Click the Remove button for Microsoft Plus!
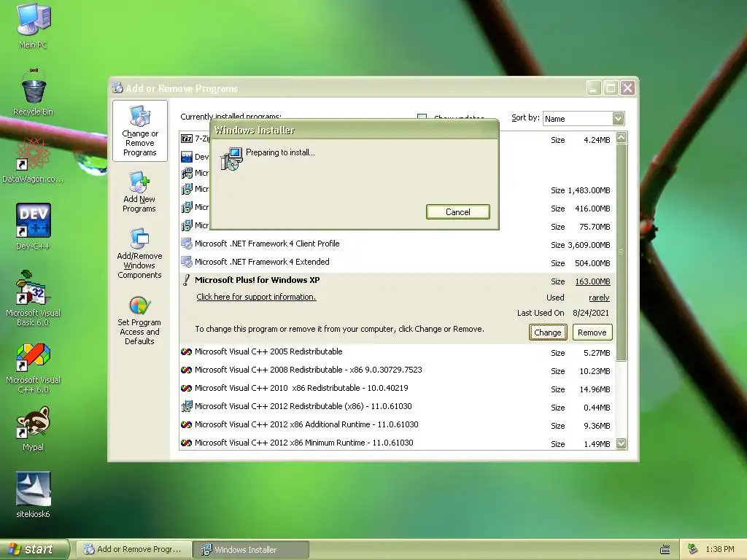 pyautogui.click(x=592, y=332)
